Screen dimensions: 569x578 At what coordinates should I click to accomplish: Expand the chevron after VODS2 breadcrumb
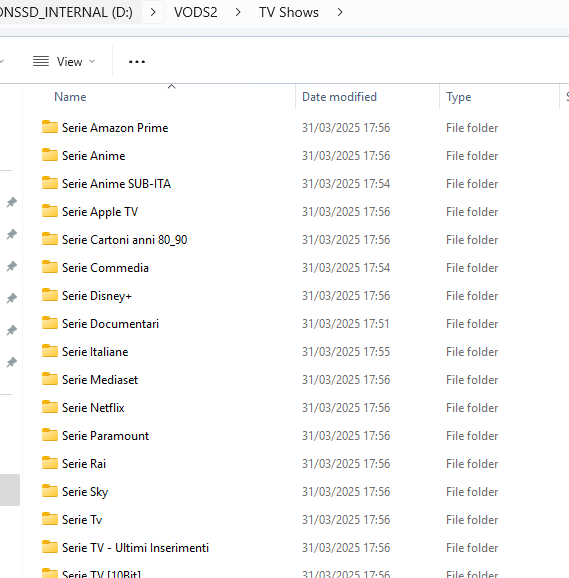click(x=238, y=13)
